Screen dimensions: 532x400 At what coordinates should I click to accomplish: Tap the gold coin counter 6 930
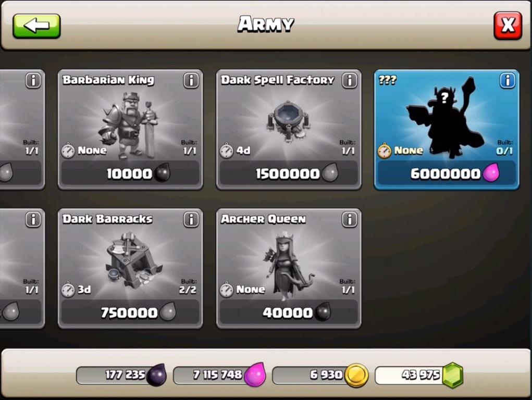click(320, 375)
